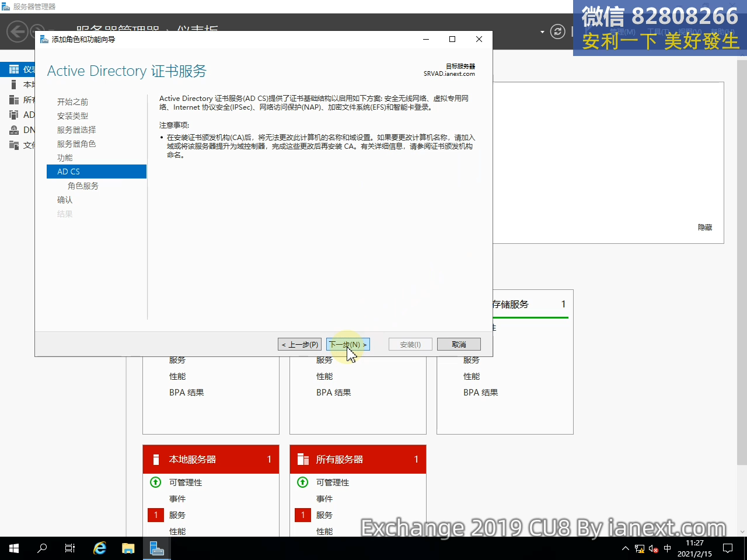
Task: Open 性能 in the leftmost upper tile
Action: point(177,376)
